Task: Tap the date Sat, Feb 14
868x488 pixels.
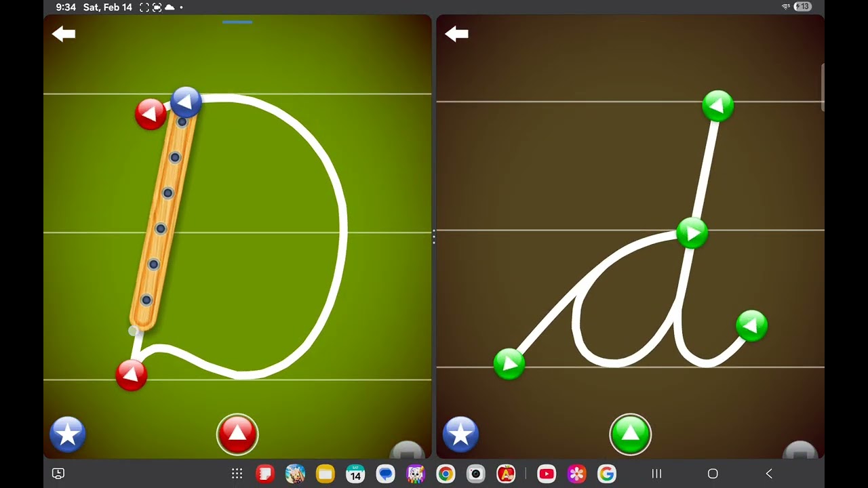Action: pos(108,7)
